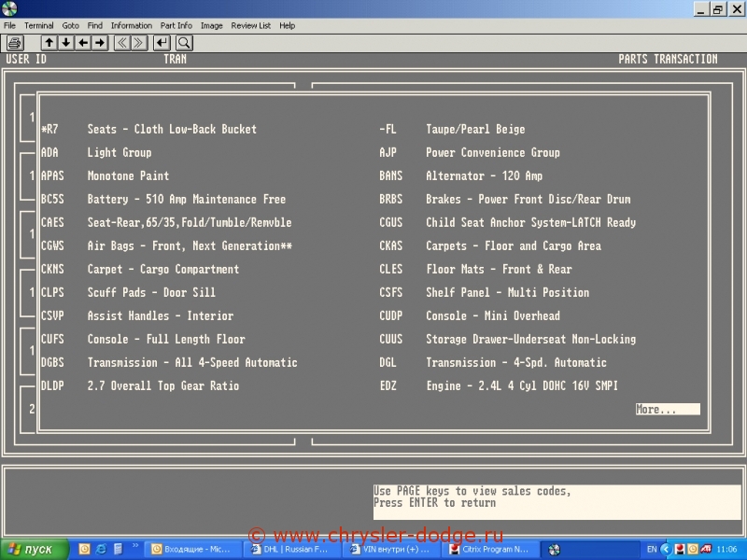Select CLES Floor Mats entry
Image resolution: width=747 pixels, height=560 pixels.
pyautogui.click(x=475, y=269)
